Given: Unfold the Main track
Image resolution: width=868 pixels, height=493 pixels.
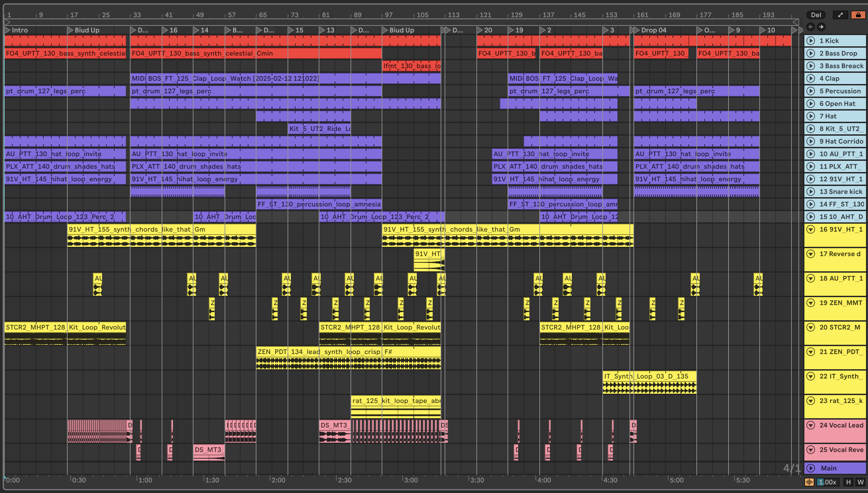Looking at the screenshot, I should [x=811, y=468].
